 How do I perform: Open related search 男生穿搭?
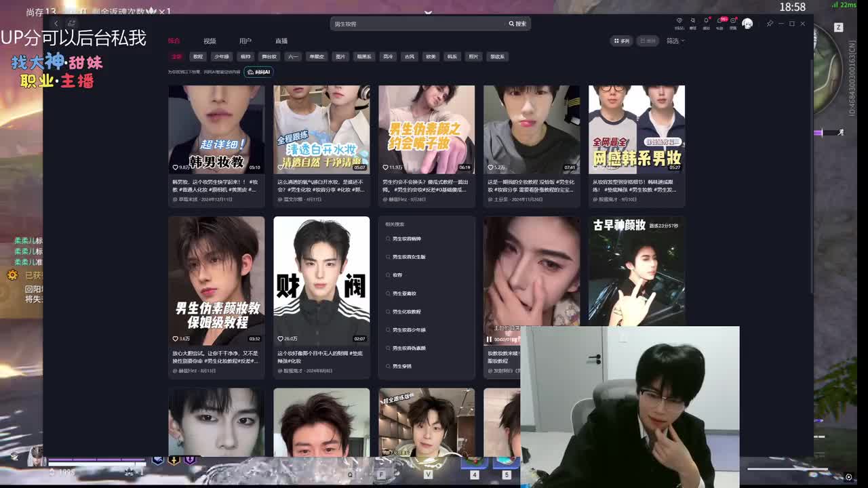pyautogui.click(x=402, y=366)
